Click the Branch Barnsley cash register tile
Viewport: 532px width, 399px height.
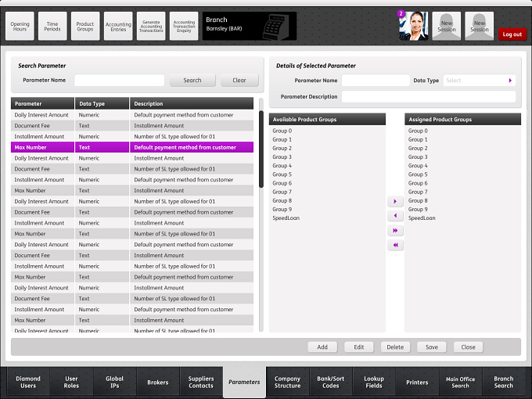pos(250,26)
